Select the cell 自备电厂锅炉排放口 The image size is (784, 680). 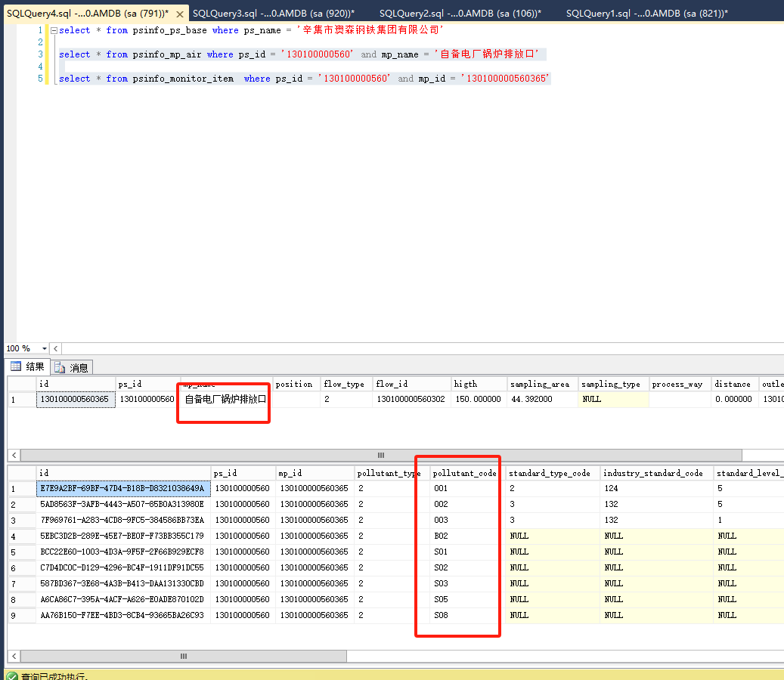(x=226, y=399)
